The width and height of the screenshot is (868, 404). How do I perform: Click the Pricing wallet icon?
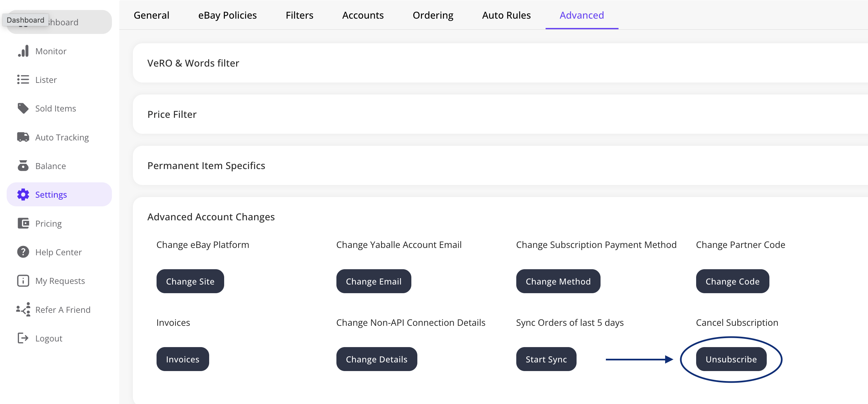pyautogui.click(x=23, y=223)
